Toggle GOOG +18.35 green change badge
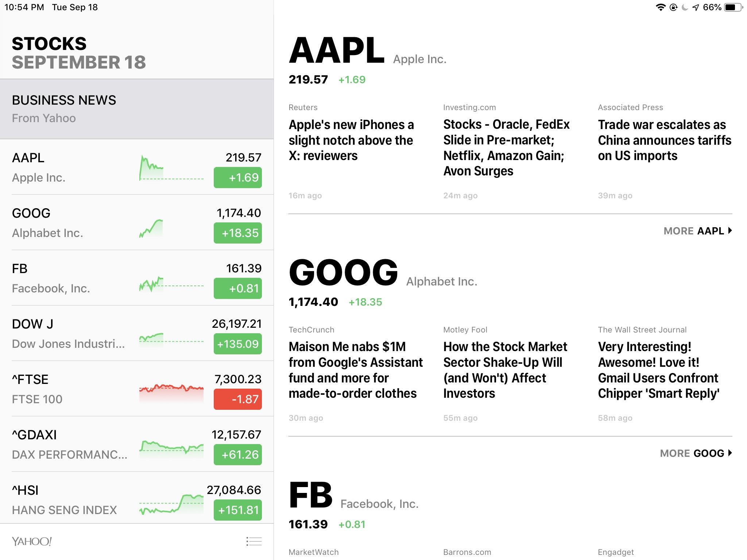The height and width of the screenshot is (560, 747). (x=238, y=233)
